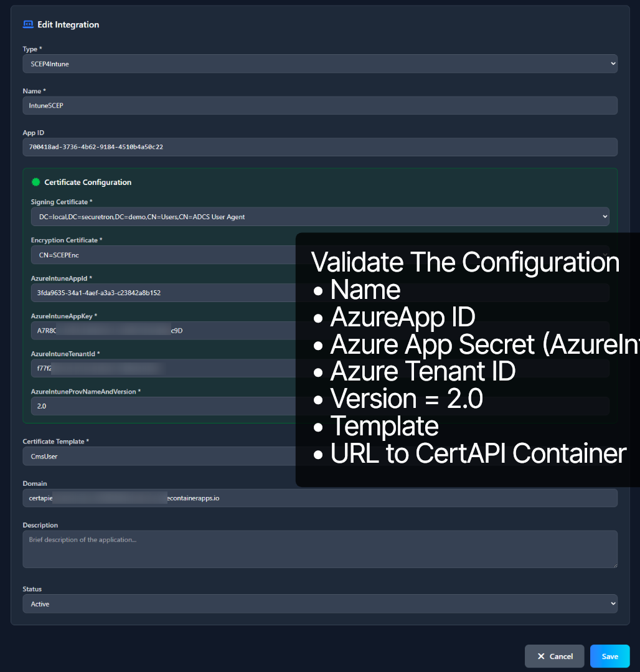The image size is (640, 672).
Task: Click the AzureIntuneAppId input field
Action: pyautogui.click(x=156, y=293)
